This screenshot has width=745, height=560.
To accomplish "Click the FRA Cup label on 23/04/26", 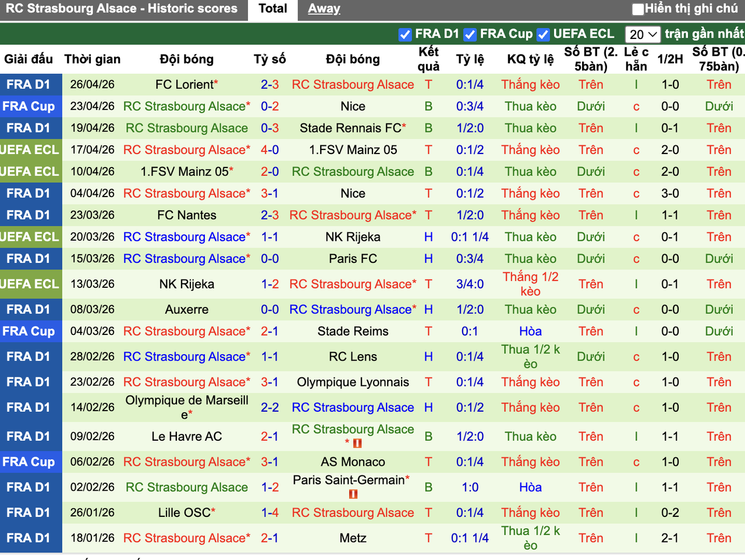I will click(x=29, y=106).
